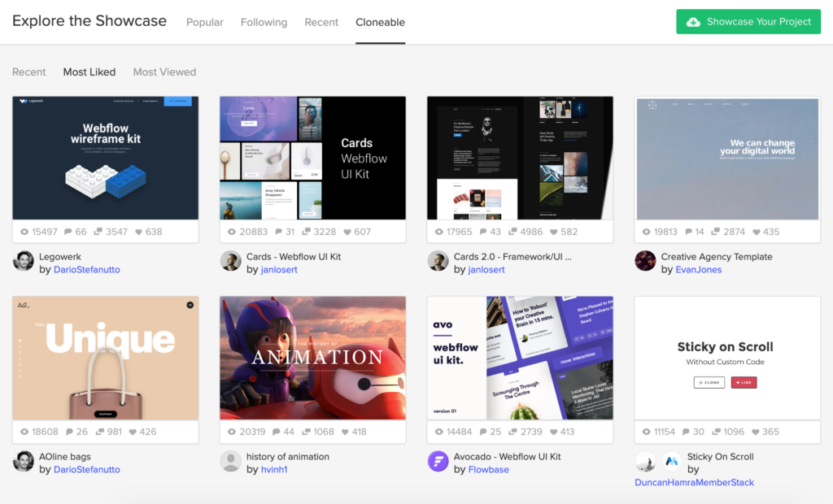Viewport: 833px width, 504px height.
Task: Click comment icon next to 26 on AOline bags
Action: 69,432
